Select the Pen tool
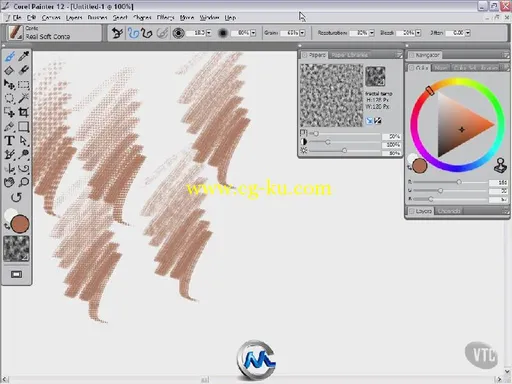 pyautogui.click(x=9, y=127)
